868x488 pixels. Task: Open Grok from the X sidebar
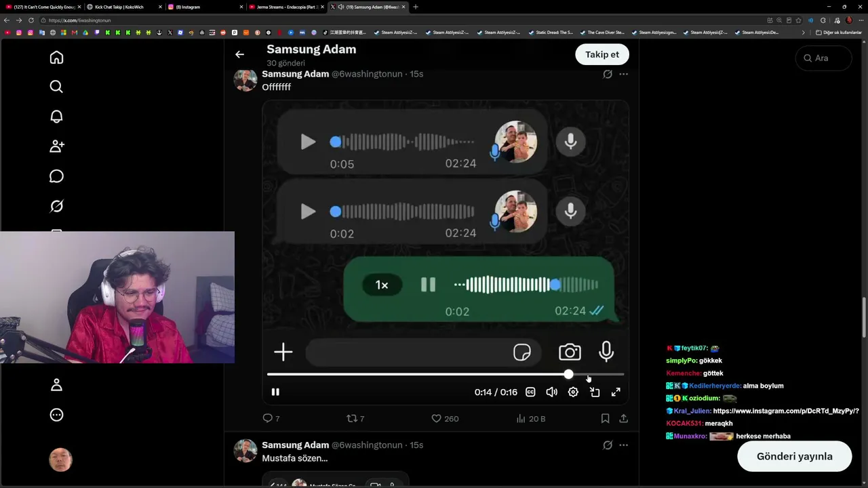tap(56, 206)
